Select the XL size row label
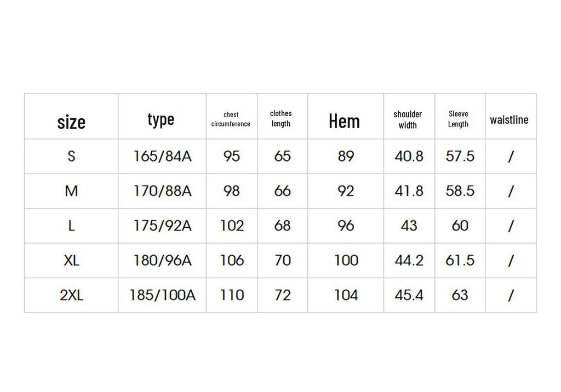Screen dimensions: 561x392 click(x=71, y=261)
